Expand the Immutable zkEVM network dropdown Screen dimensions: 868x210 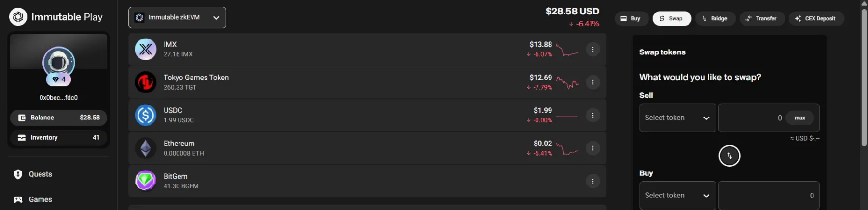click(x=177, y=18)
